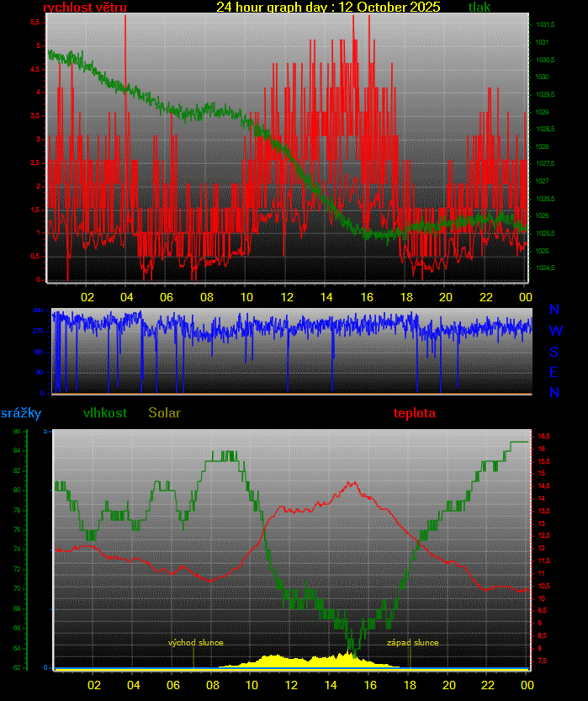Click the 'Solar' legend label
The image size is (588, 701).
164,413
